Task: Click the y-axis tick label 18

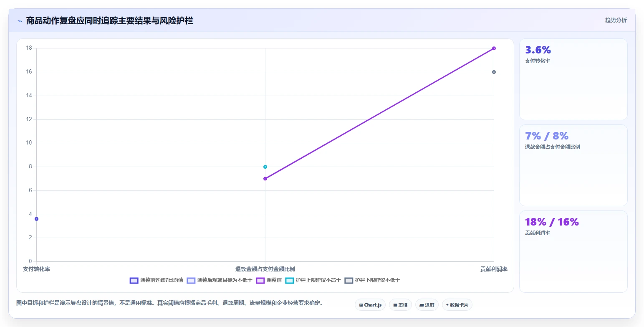Action: click(29, 48)
